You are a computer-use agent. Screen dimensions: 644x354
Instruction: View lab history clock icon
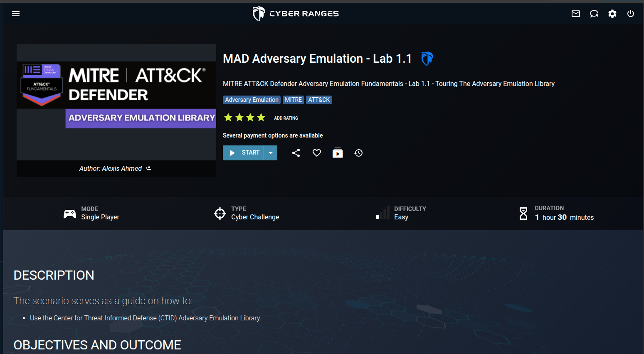tap(358, 153)
